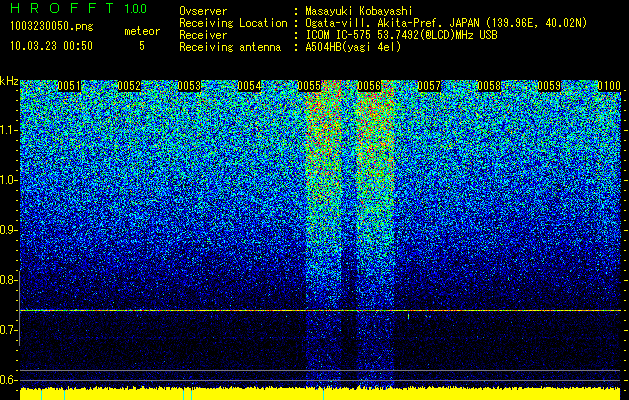The image size is (629, 400).
Task: Click the 1.0 kHz axis tick label
Action: pyautogui.click(x=8, y=180)
